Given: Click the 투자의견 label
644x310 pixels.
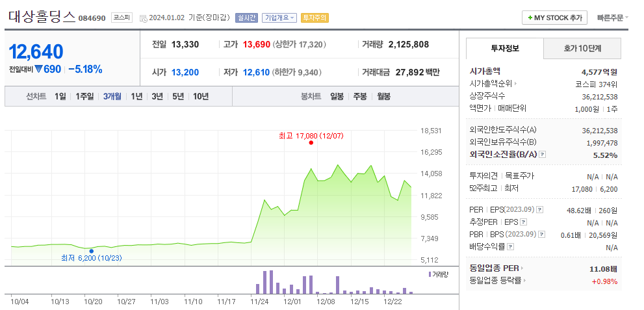Looking at the screenshot, I should point(483,175).
